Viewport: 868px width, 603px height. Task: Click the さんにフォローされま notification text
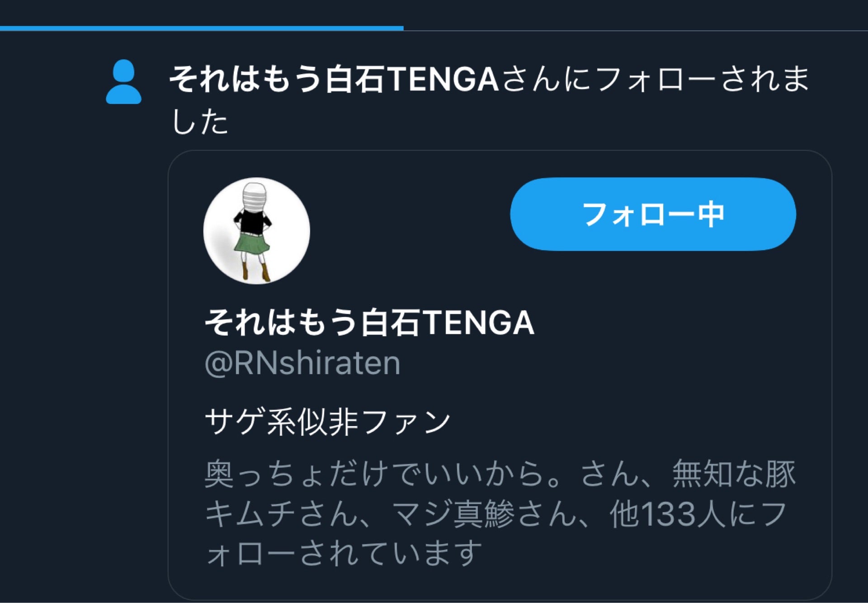click(654, 80)
